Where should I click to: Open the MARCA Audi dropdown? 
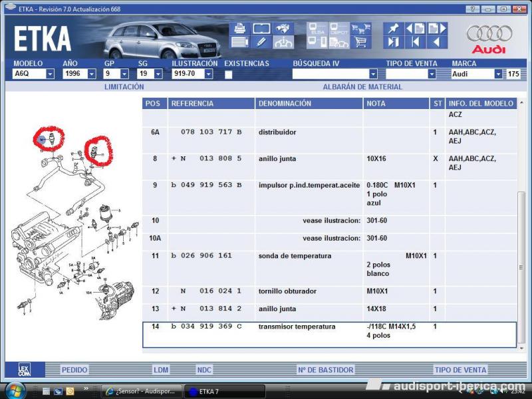click(498, 74)
